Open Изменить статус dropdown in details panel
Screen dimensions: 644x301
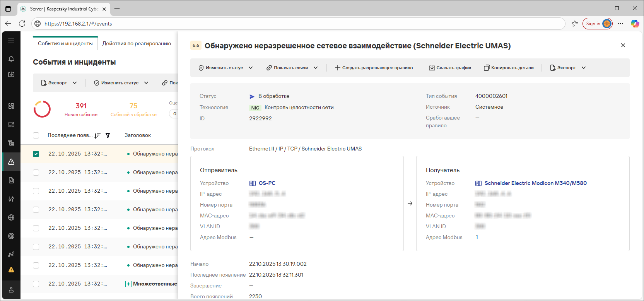tap(225, 68)
